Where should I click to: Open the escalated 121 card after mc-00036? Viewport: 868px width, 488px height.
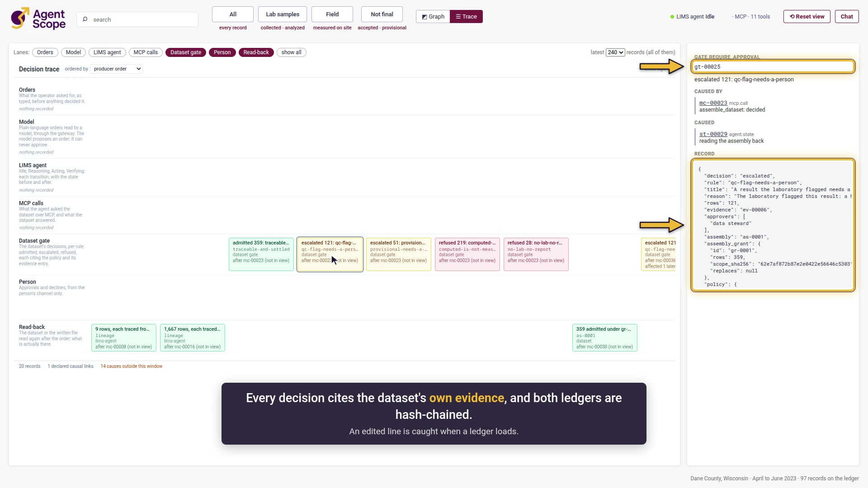(x=659, y=254)
